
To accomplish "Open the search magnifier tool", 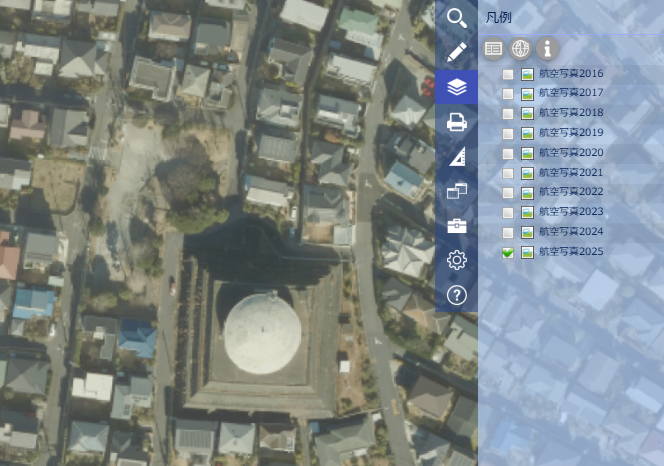I will (456, 18).
